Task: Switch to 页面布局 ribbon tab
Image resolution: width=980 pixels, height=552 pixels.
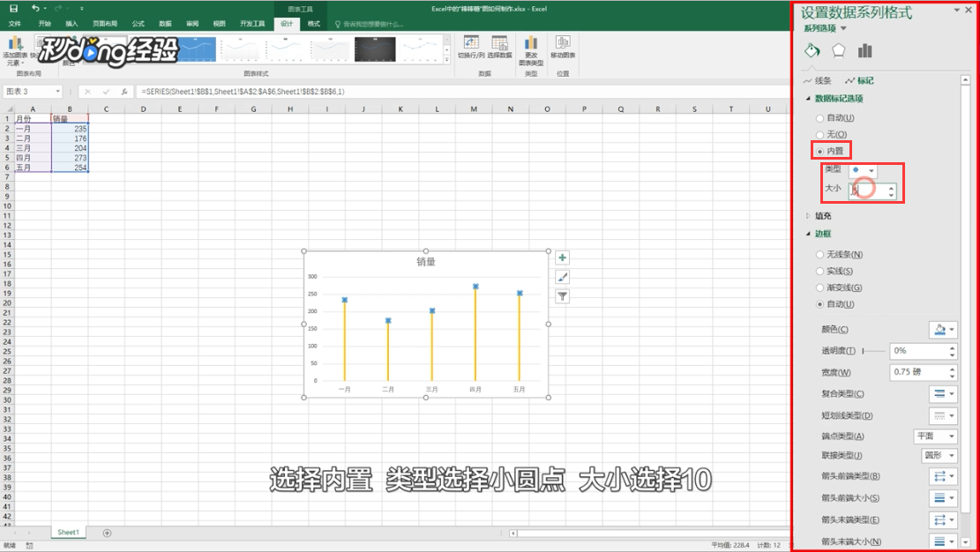Action: pos(105,24)
